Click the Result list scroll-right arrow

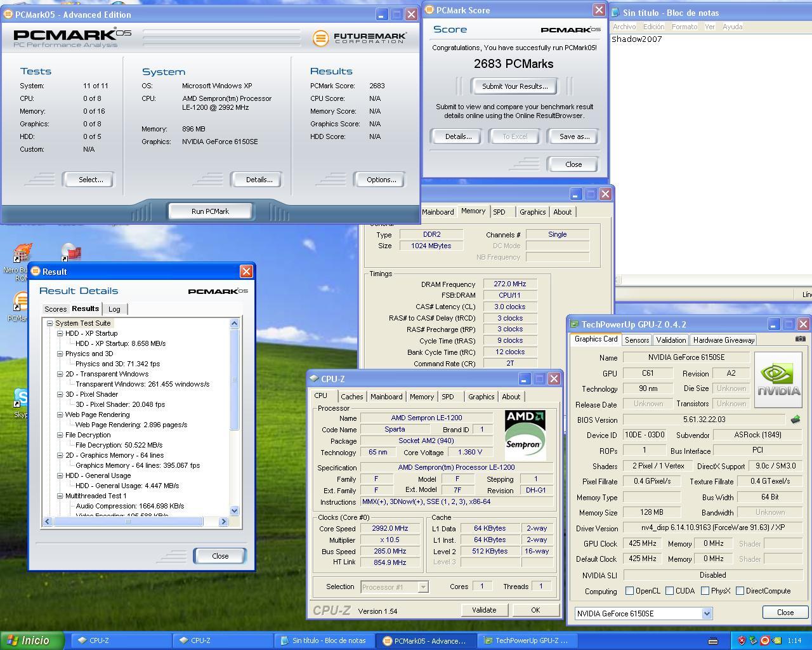coord(223,522)
